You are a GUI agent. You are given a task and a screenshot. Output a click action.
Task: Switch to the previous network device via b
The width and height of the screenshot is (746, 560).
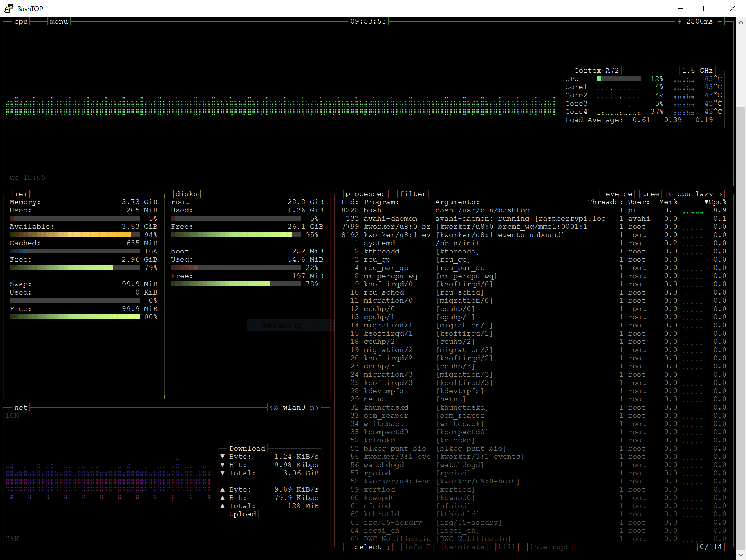click(x=274, y=407)
